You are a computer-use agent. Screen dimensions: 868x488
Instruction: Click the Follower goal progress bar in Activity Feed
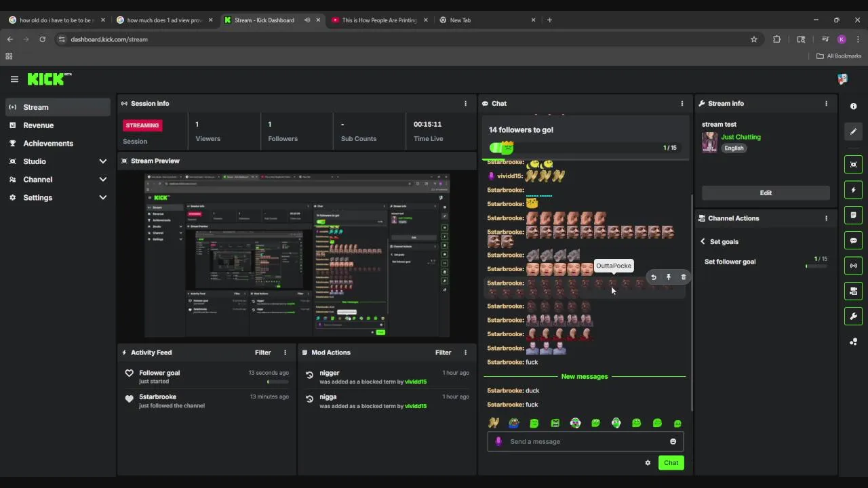(278, 382)
